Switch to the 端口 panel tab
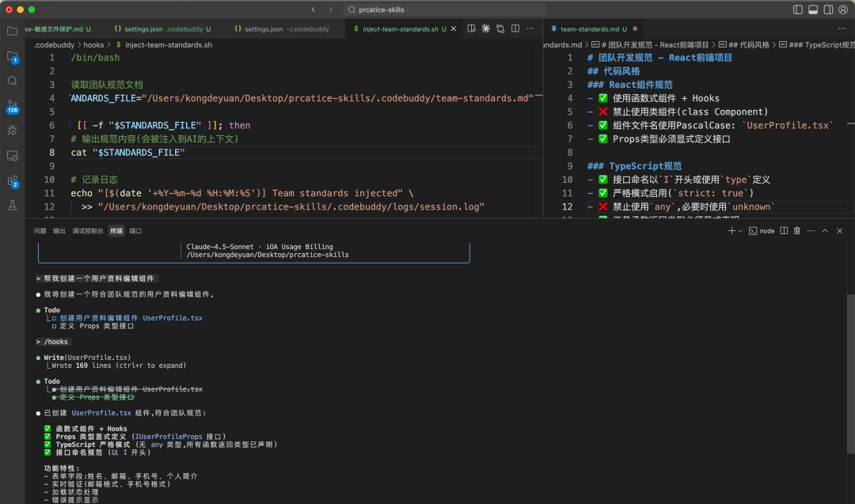This screenshot has width=855, height=504. (136, 231)
